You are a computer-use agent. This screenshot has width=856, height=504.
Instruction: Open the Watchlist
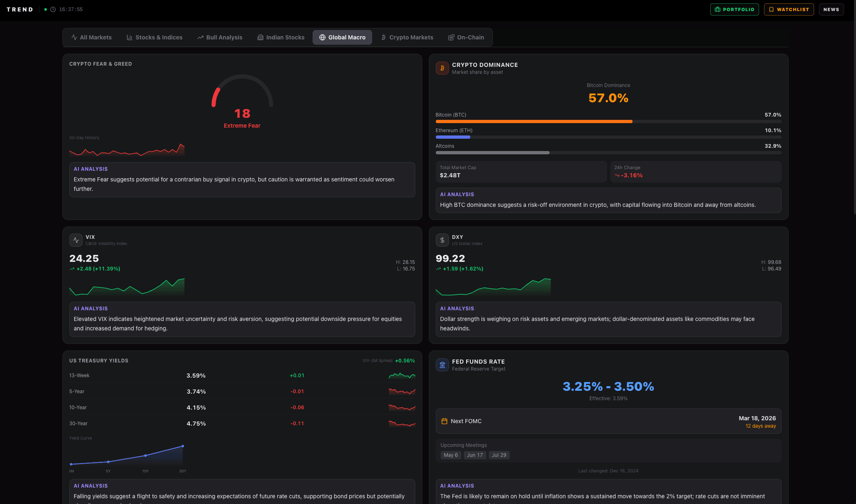pyautogui.click(x=789, y=9)
